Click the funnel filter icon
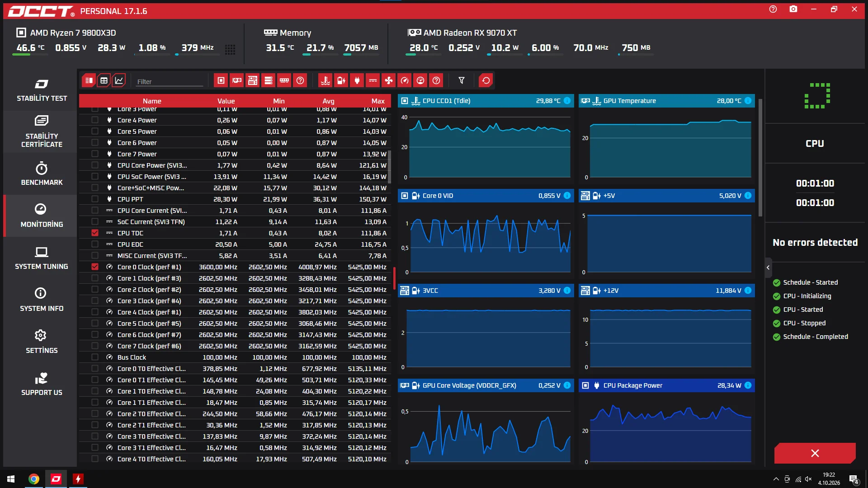The height and width of the screenshot is (488, 868). (x=462, y=80)
